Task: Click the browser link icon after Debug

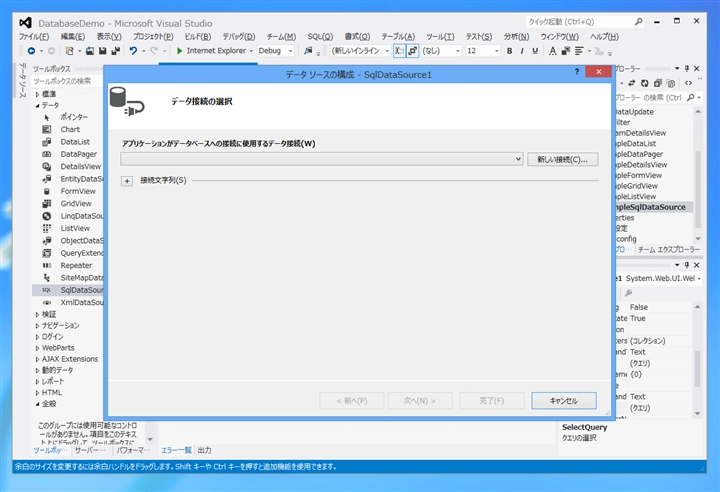Action: tap(308, 51)
